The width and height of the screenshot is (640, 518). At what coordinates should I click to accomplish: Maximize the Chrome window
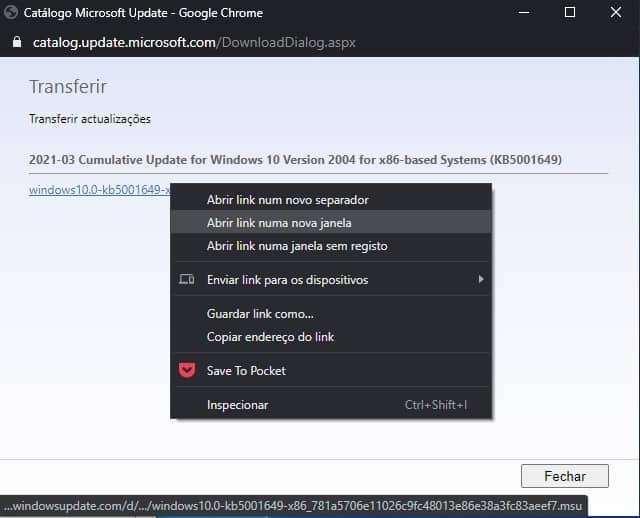(570, 13)
